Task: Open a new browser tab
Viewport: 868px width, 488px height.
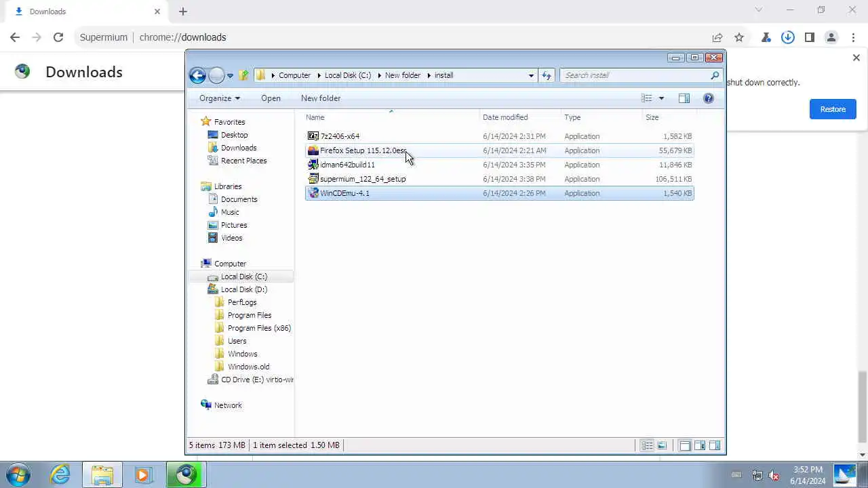Action: [x=183, y=12]
